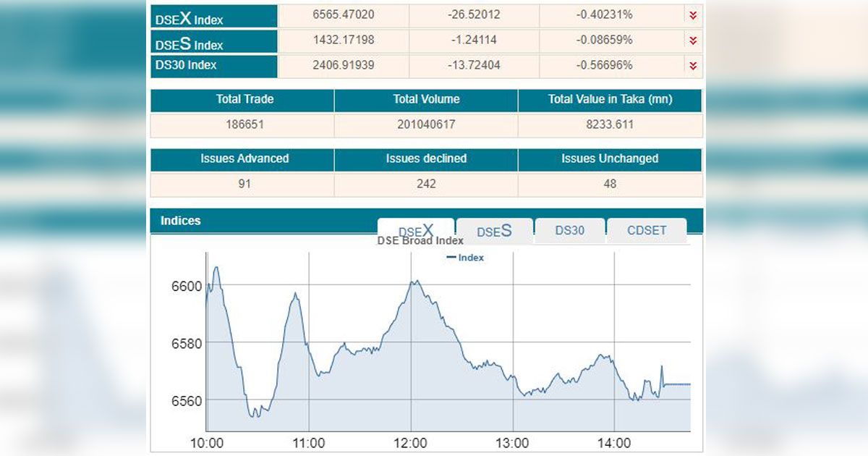Image resolution: width=868 pixels, height=456 pixels.
Task: Select total volume value 201040617
Action: (x=426, y=124)
